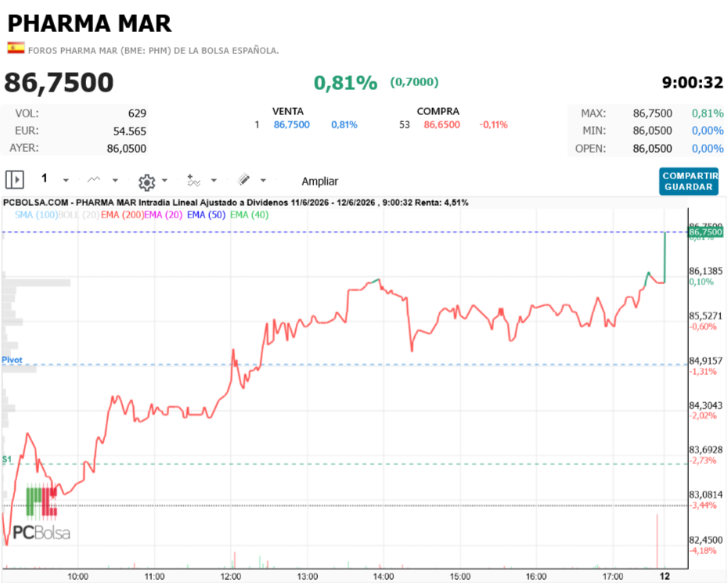Click the large 86,7500 last price
The height and width of the screenshot is (583, 728).
click(x=59, y=83)
